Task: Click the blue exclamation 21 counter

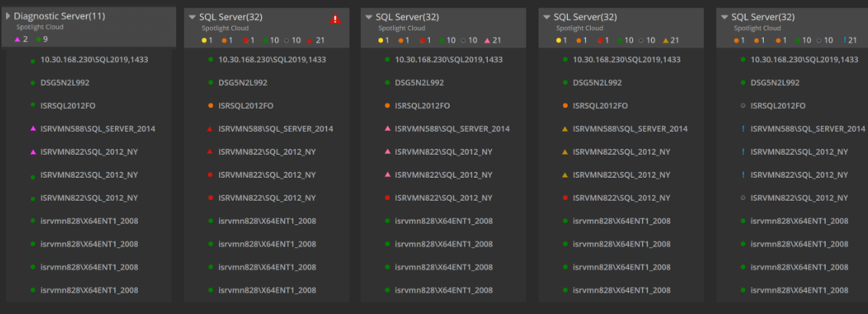Action: pos(850,41)
